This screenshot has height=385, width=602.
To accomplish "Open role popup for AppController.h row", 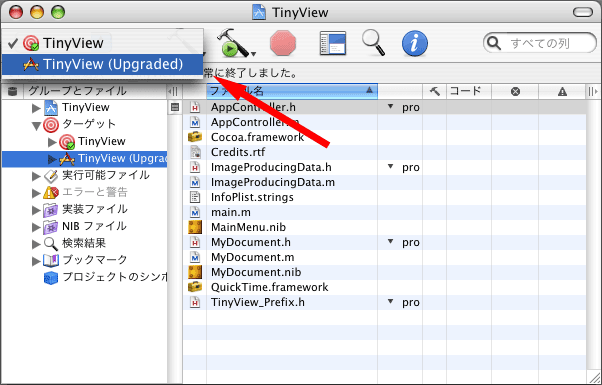I will pos(390,106).
